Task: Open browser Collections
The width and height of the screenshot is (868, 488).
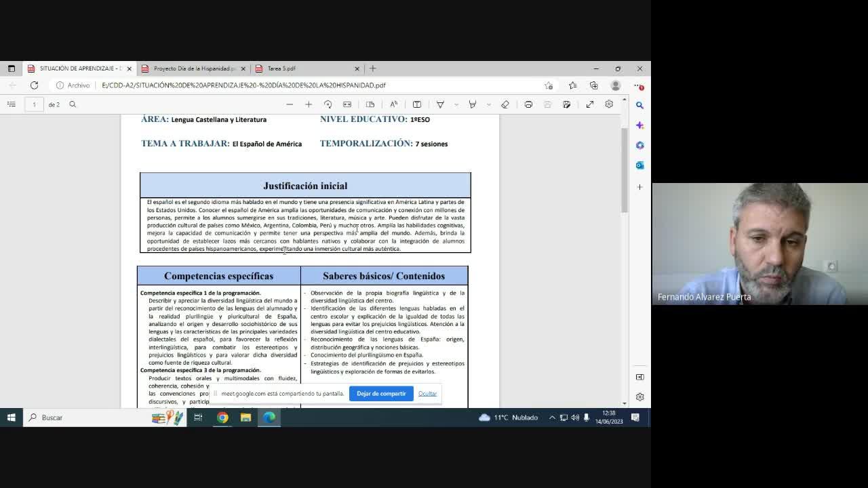Action: (594, 85)
